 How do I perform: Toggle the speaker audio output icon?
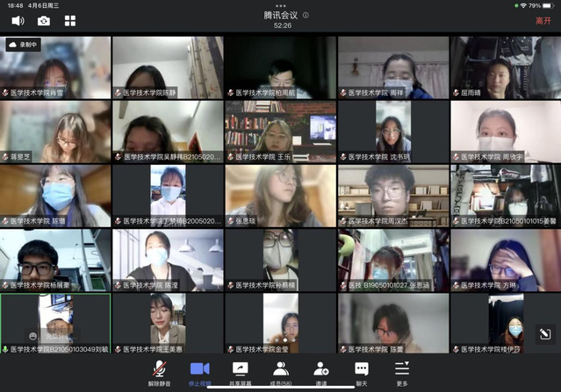[18, 20]
